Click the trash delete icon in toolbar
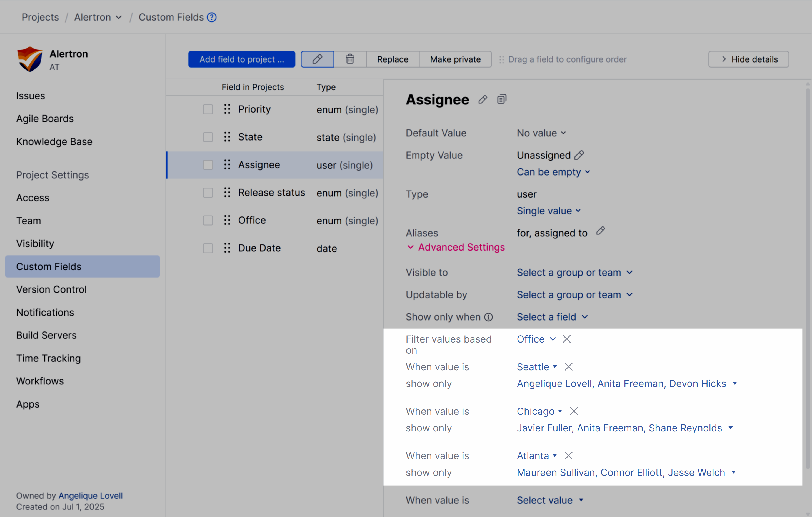Image resolution: width=812 pixels, height=517 pixels. point(350,59)
